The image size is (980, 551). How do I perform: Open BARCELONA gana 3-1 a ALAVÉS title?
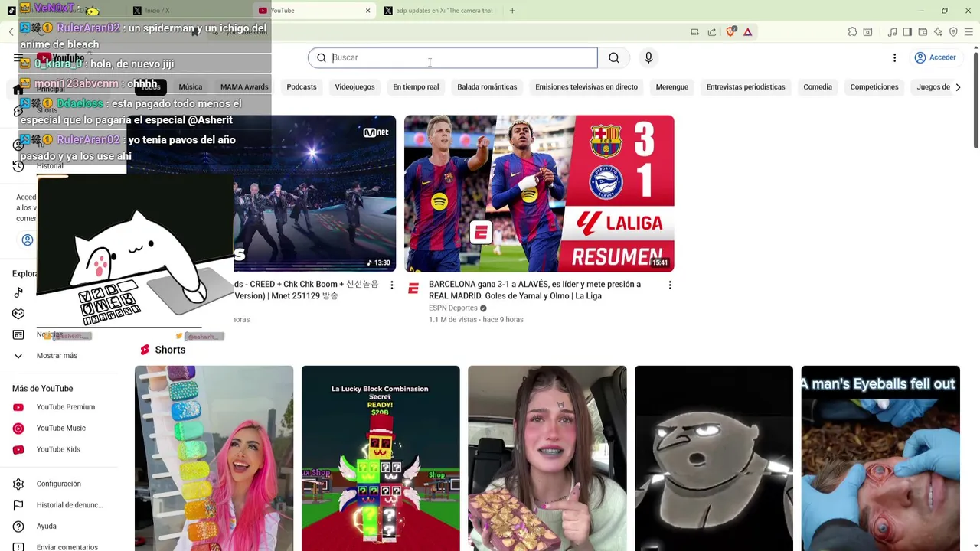coord(534,290)
